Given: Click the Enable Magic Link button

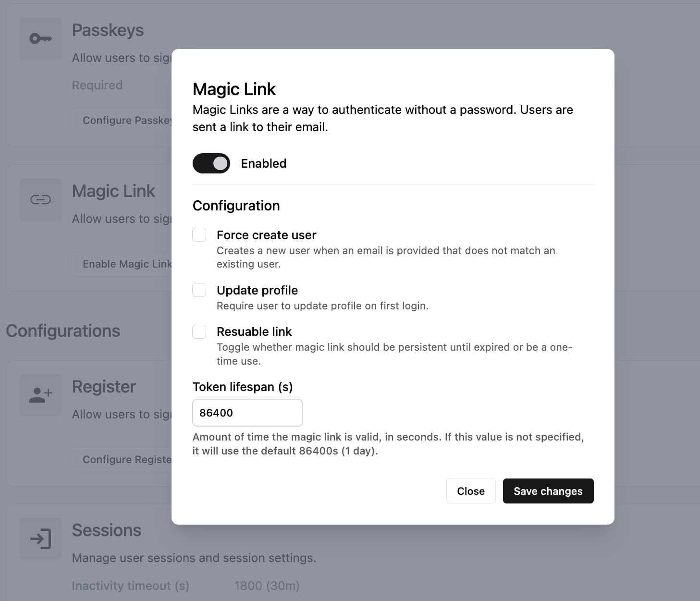Looking at the screenshot, I should (122, 264).
